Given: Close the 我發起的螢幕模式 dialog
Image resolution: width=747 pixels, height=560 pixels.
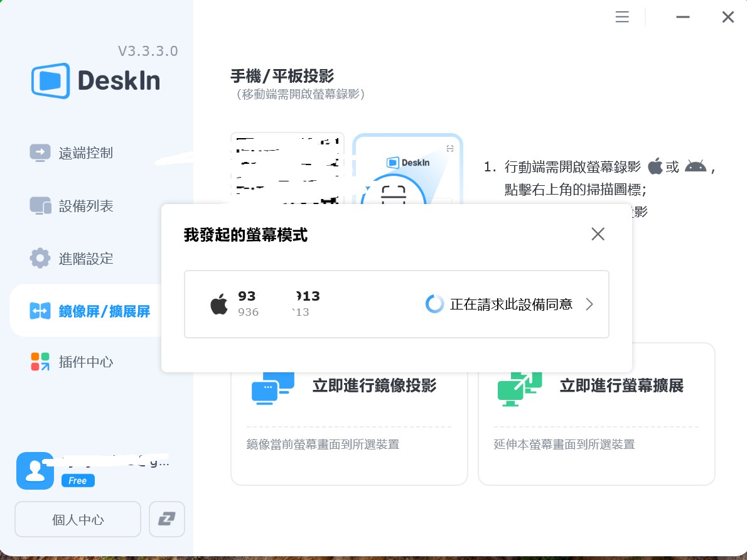Looking at the screenshot, I should tap(598, 234).
